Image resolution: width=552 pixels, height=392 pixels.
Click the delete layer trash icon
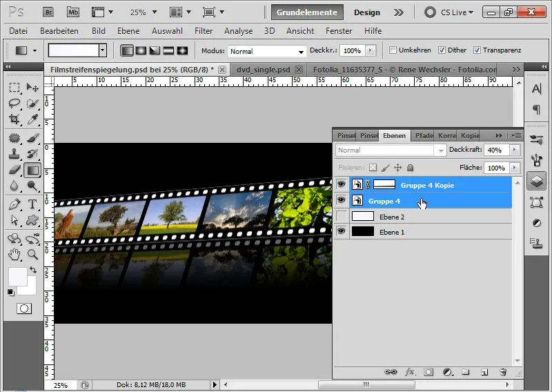(x=503, y=372)
